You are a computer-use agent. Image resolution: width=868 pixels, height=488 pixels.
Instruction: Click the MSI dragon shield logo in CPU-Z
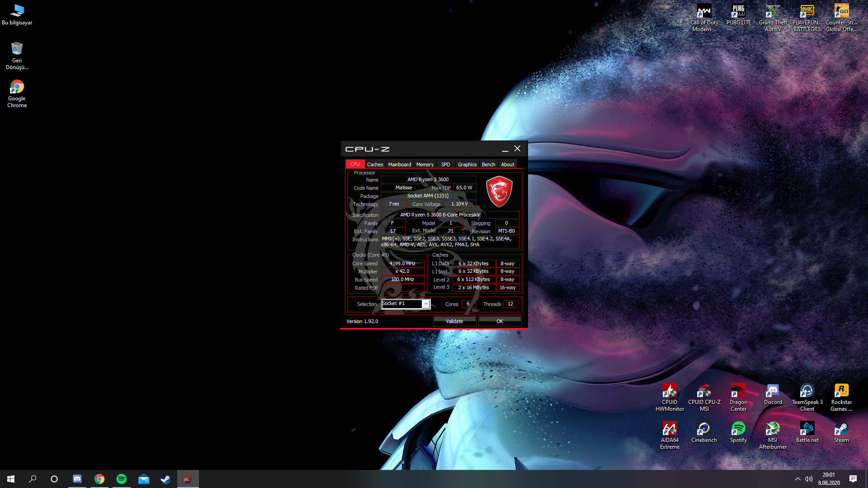click(499, 192)
